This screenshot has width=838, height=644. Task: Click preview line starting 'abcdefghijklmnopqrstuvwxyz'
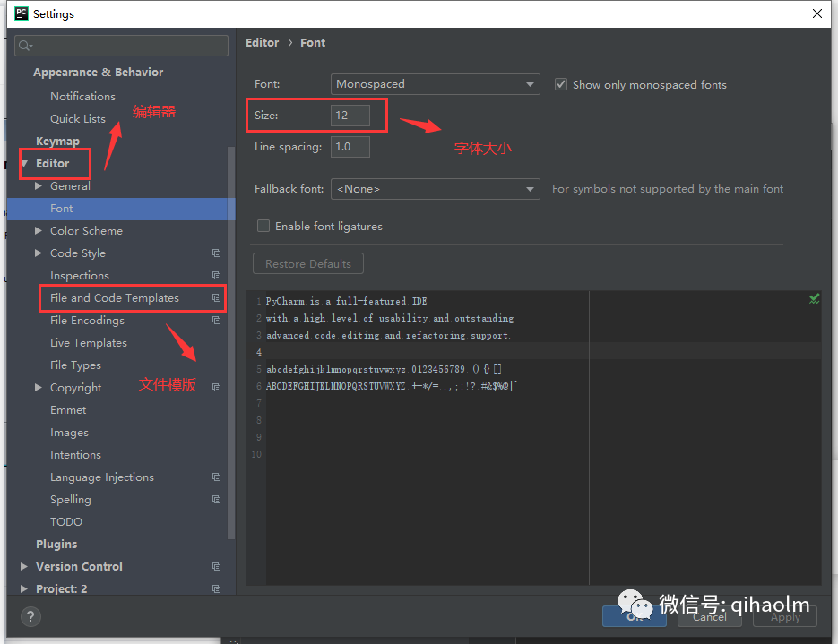click(384, 369)
